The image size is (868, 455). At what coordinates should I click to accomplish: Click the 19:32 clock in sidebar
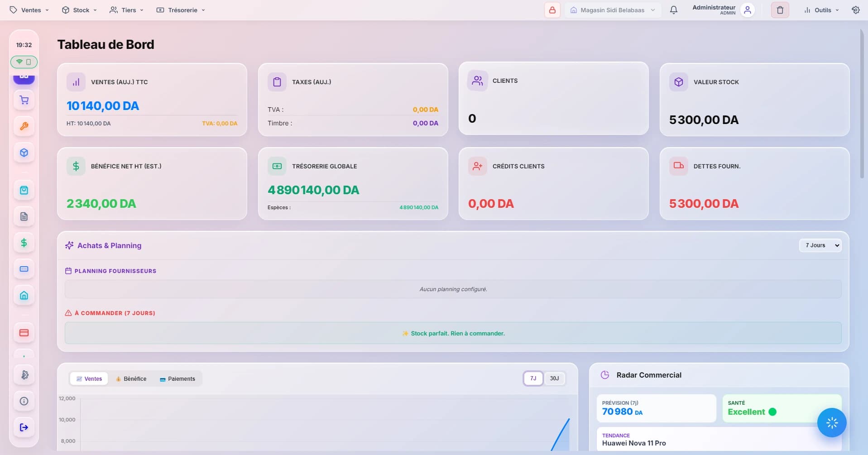(x=24, y=45)
